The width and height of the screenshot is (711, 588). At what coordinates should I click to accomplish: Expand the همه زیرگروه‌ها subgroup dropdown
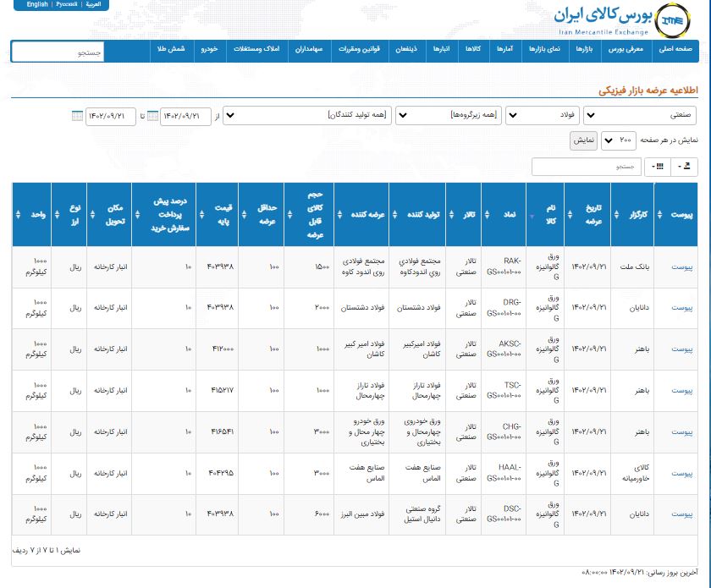tap(449, 115)
